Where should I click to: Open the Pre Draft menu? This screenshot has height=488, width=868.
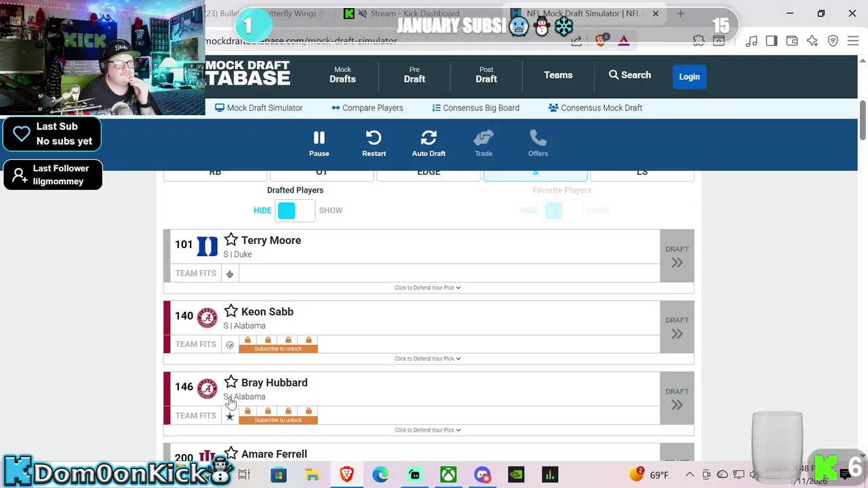point(414,75)
